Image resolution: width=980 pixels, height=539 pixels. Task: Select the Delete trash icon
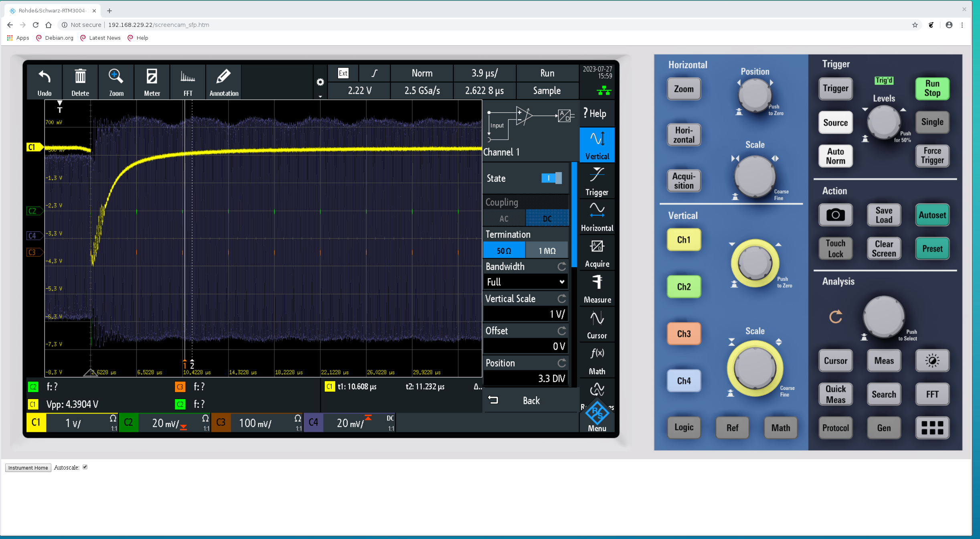pos(80,82)
